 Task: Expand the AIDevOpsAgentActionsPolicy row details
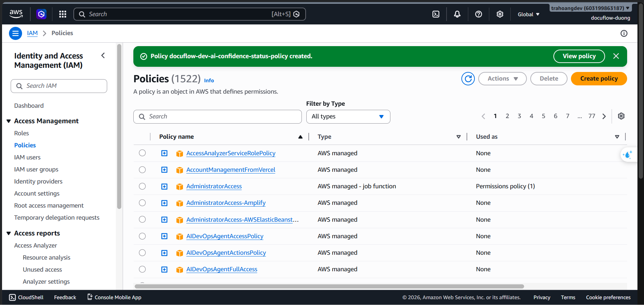164,253
